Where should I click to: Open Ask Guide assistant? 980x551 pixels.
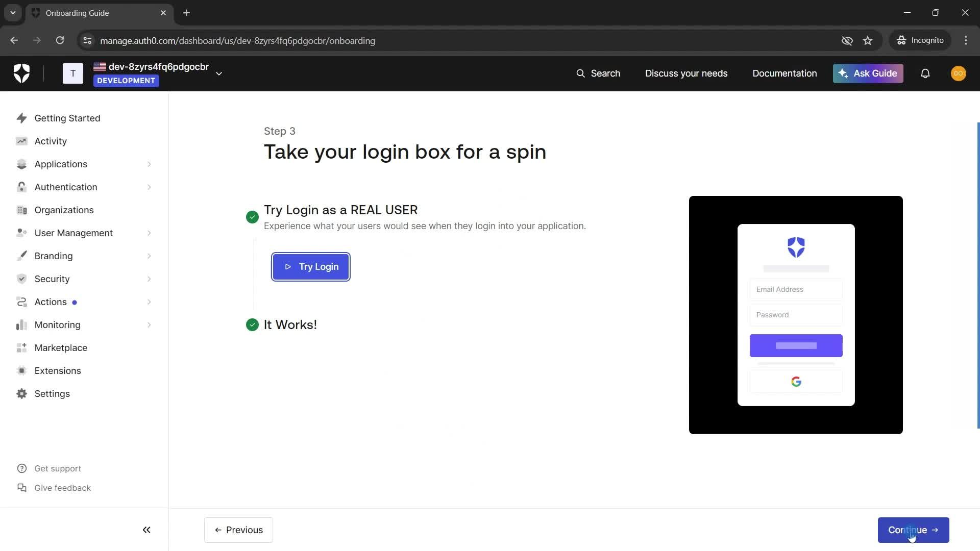click(x=868, y=73)
